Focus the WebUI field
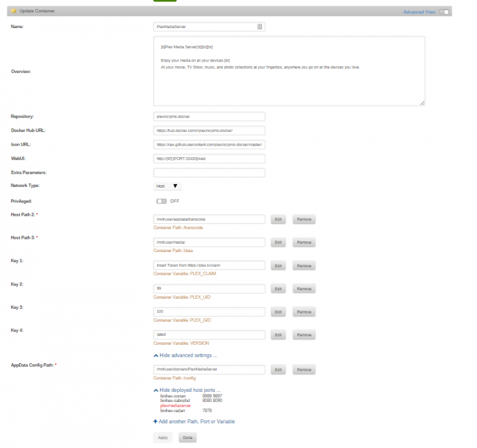Viewport: 477px width, 448px height. click(x=210, y=158)
